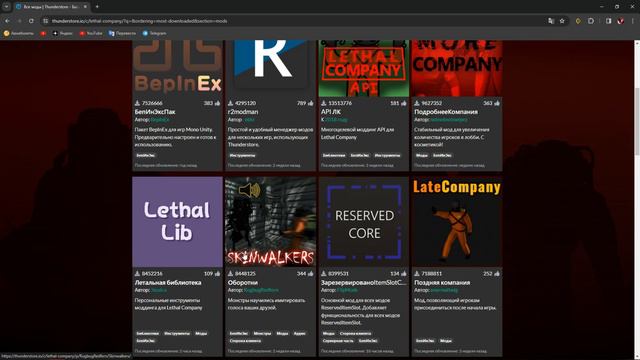This screenshot has height=360, width=640.
Task: Click thumbs-up icon on БепИнЭксПак card
Action: click(217, 103)
